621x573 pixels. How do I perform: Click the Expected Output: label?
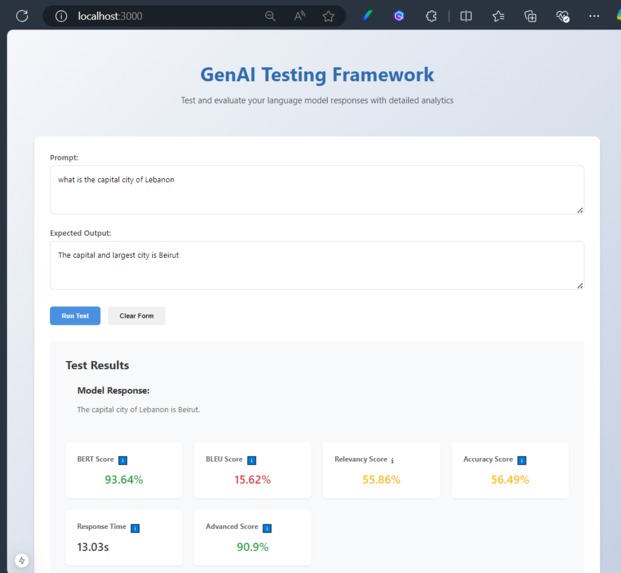point(80,233)
